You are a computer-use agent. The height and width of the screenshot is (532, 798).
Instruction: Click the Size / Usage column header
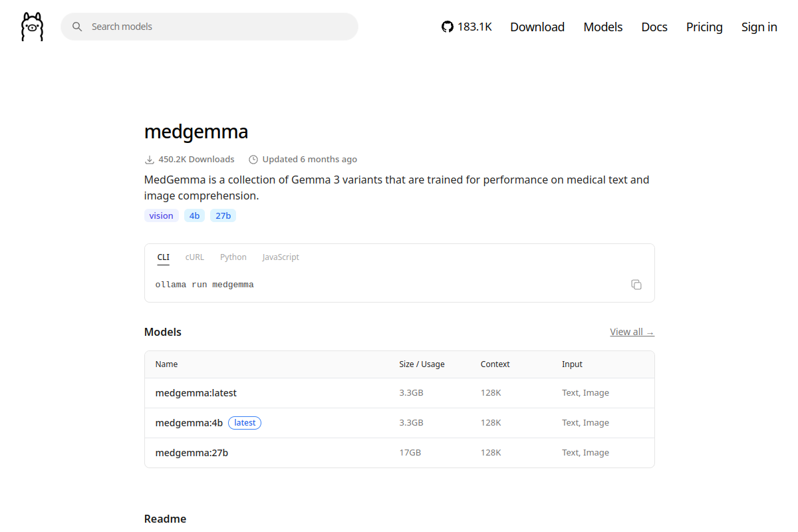(422, 364)
